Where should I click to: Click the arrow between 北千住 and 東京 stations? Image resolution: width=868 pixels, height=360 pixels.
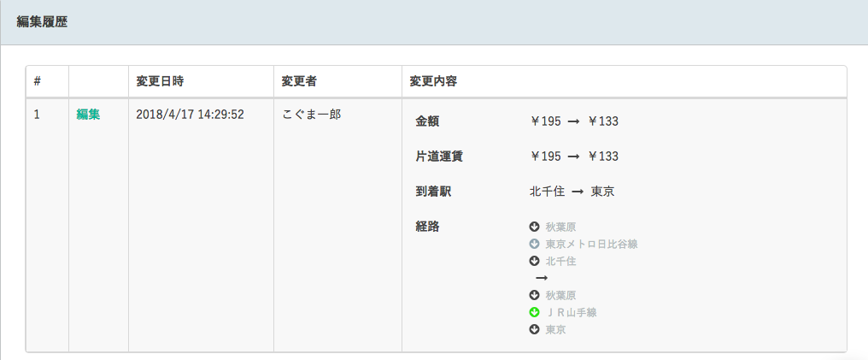click(x=578, y=192)
